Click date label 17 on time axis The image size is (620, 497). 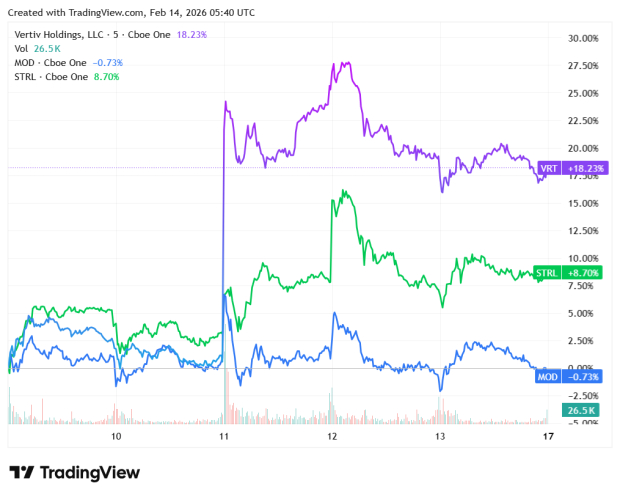point(547,437)
